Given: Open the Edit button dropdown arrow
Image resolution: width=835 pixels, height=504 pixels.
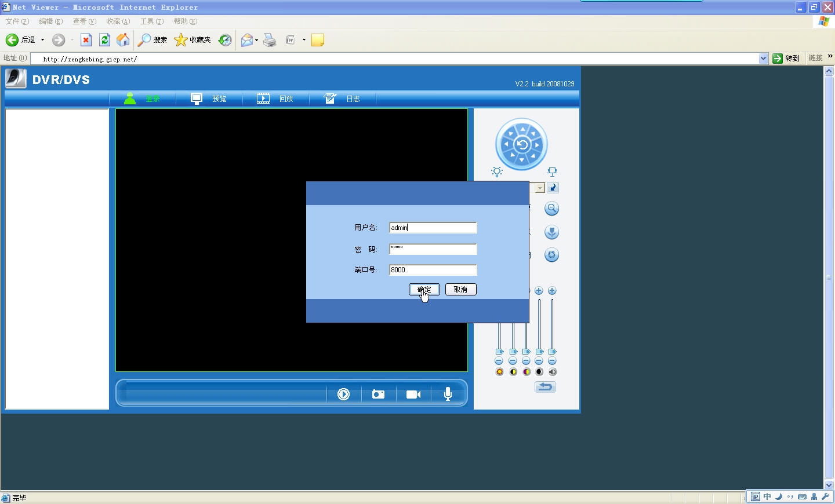Looking at the screenshot, I should pos(304,40).
